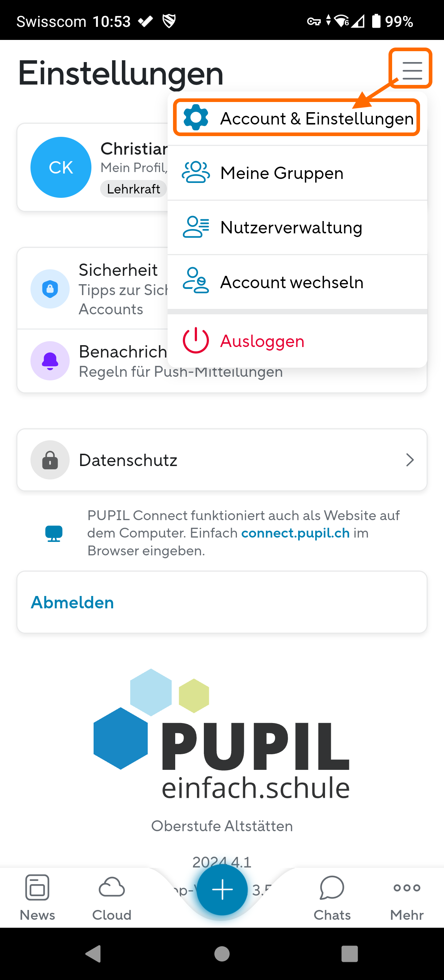Expand Datenschutz using the chevron arrow

tap(410, 460)
